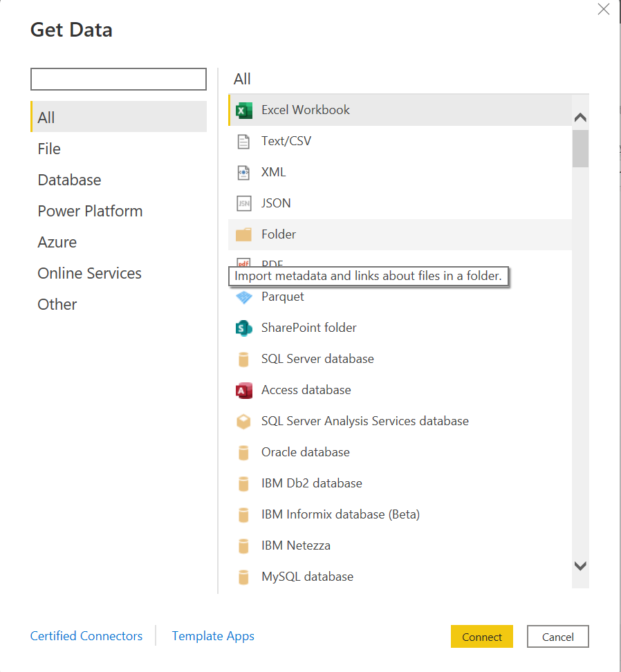Select the JSON connector
This screenshot has width=621, height=672.
pos(277,203)
